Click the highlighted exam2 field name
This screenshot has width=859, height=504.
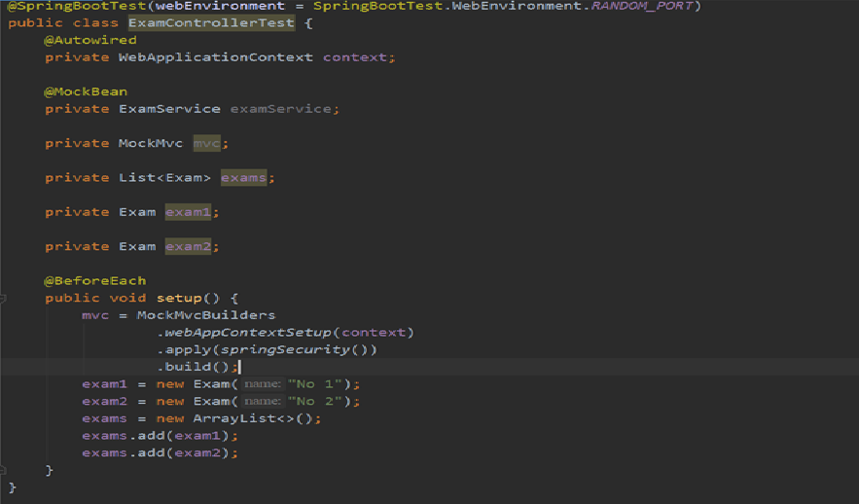pyautogui.click(x=188, y=246)
